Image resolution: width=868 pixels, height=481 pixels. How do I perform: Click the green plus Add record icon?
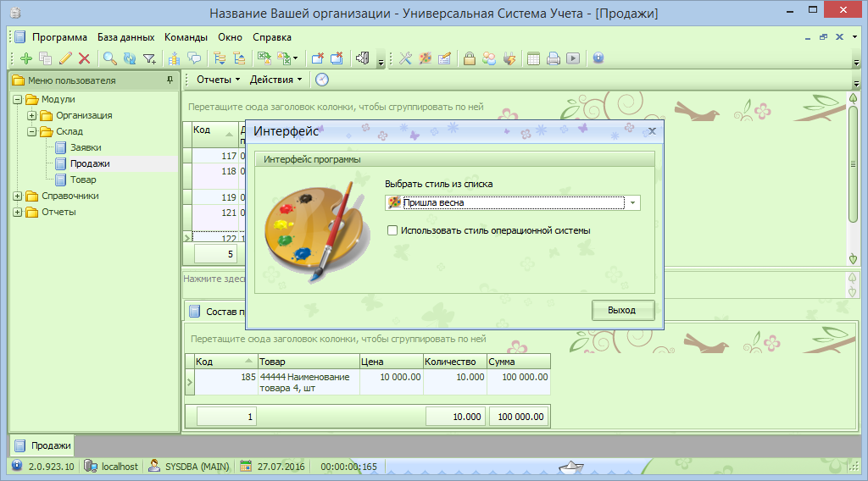pyautogui.click(x=25, y=58)
